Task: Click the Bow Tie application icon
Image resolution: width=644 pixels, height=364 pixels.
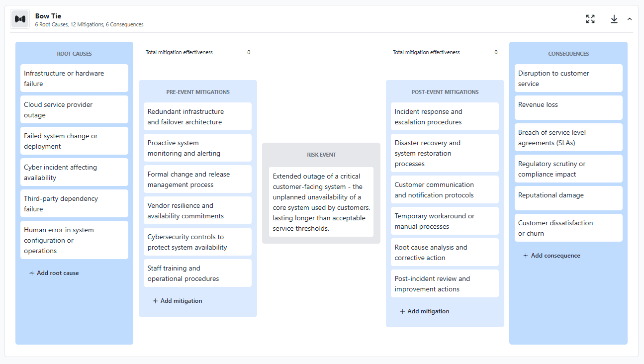Action: click(20, 19)
